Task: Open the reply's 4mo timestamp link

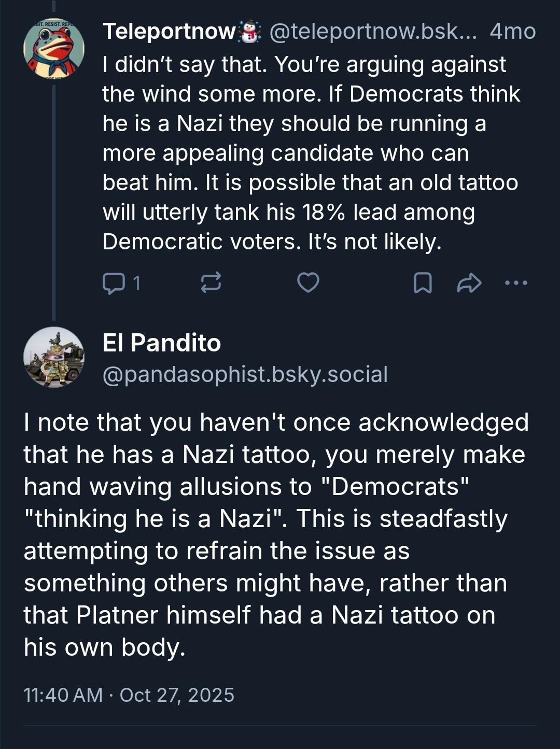Action: pos(512,32)
